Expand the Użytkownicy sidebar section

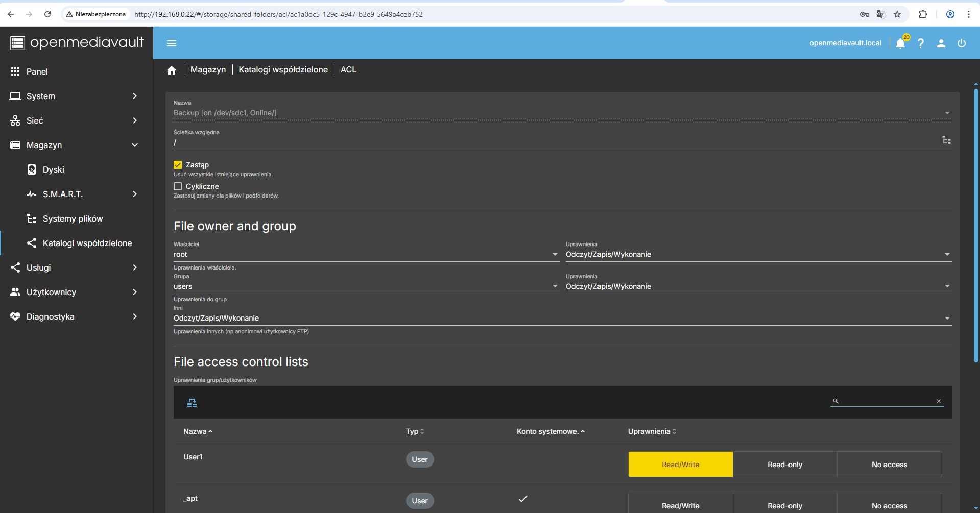click(77, 292)
